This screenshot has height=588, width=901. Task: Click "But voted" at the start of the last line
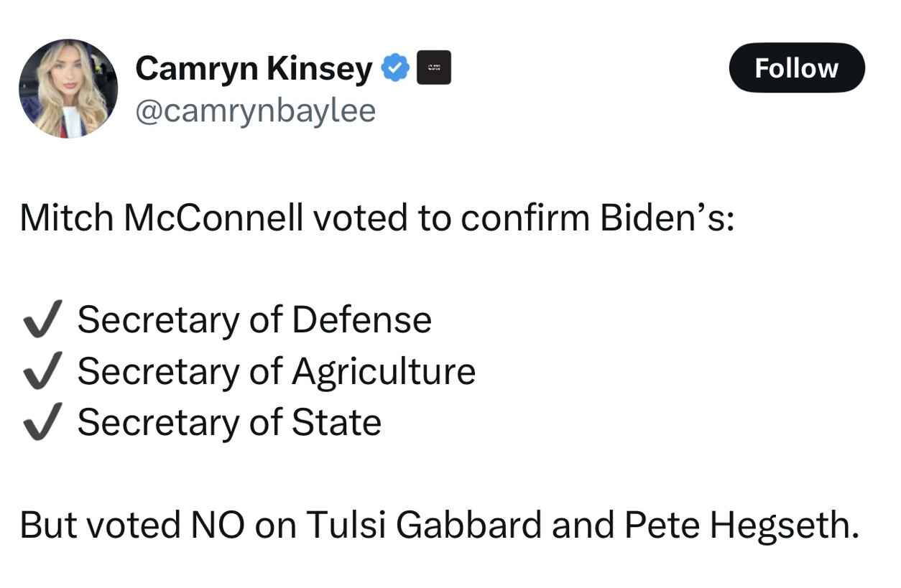pos(99,526)
